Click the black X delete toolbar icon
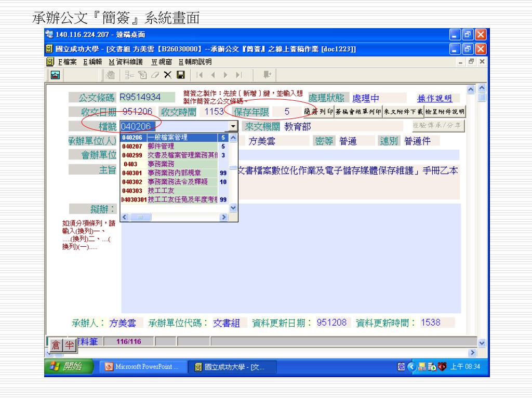The width and height of the screenshot is (532, 399). [168, 75]
